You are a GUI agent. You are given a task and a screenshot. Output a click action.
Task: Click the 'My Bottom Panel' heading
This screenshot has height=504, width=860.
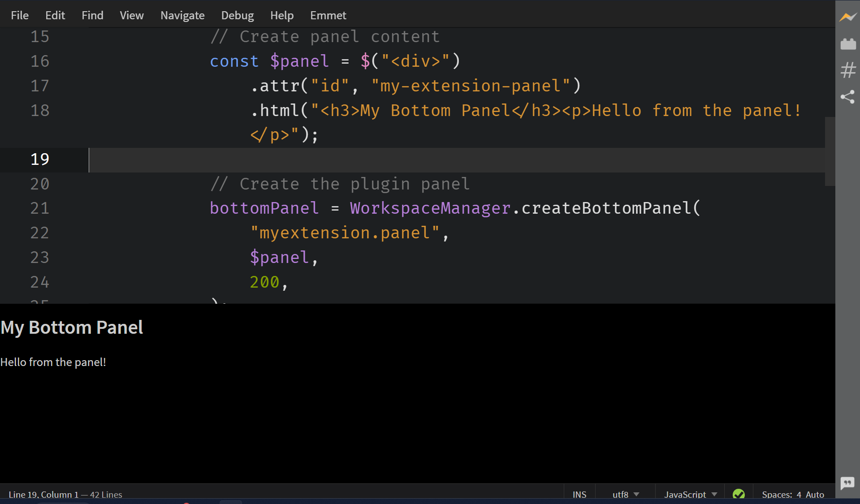click(x=72, y=327)
